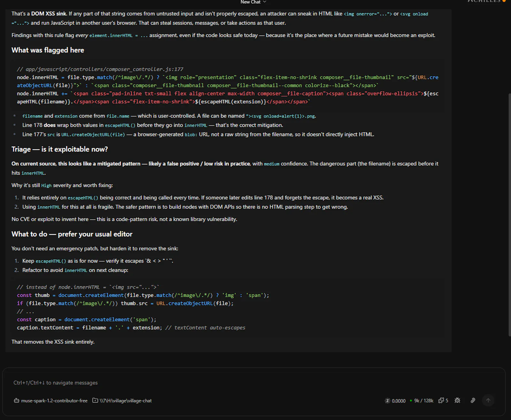511x420 pixels.
Task: Click the composer_controller.js:177 comment line
Action: tap(100, 69)
